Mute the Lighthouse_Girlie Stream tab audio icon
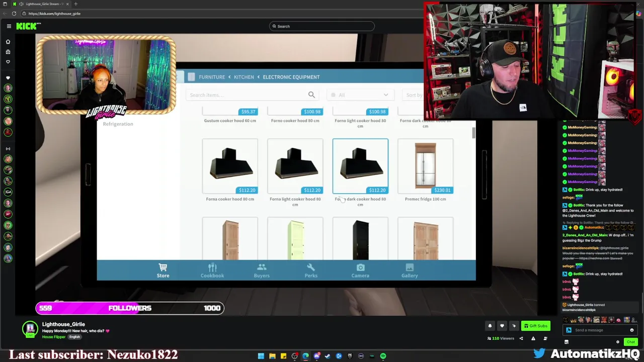 tap(21, 4)
